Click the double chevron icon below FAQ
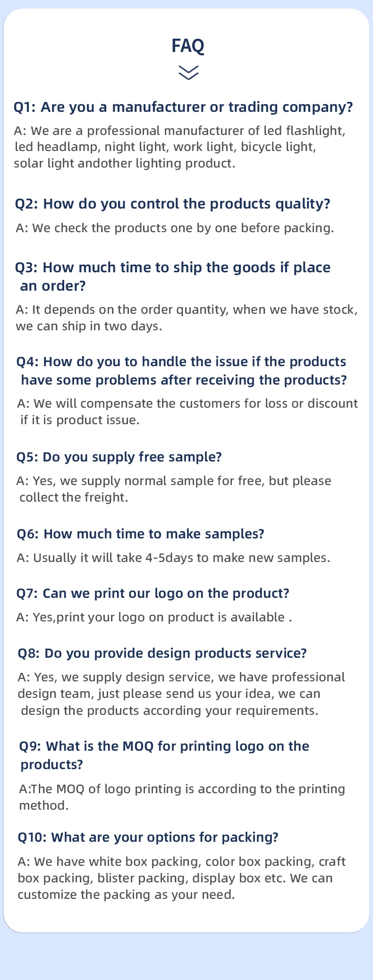The height and width of the screenshot is (980, 373). click(x=188, y=72)
